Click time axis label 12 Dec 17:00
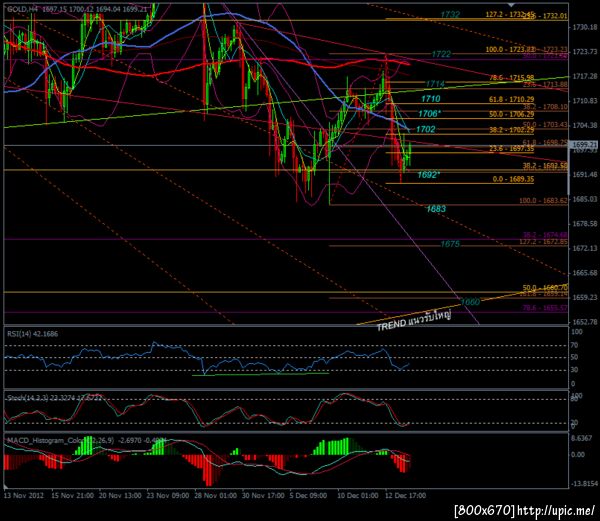The image size is (600, 521). coord(406,495)
